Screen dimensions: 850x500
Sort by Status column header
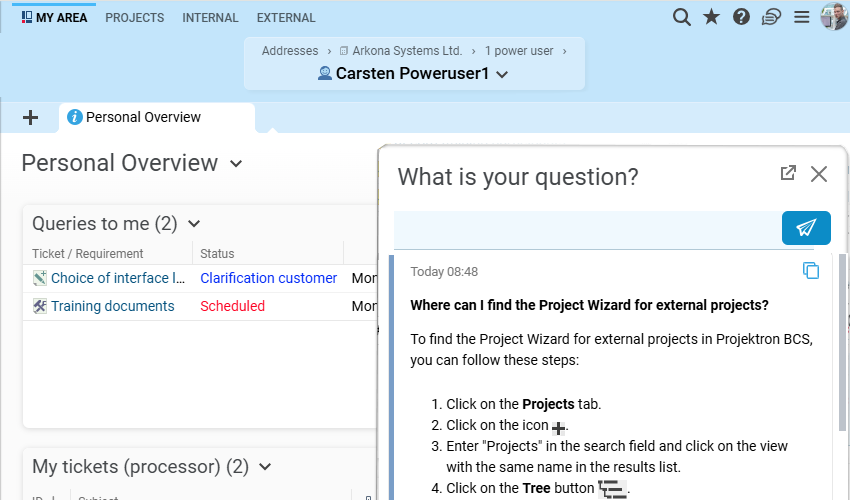pos(217,254)
